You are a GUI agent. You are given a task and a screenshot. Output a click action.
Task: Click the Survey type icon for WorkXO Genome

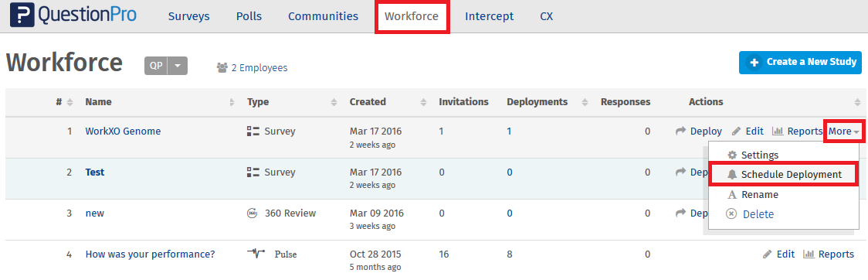click(x=253, y=131)
